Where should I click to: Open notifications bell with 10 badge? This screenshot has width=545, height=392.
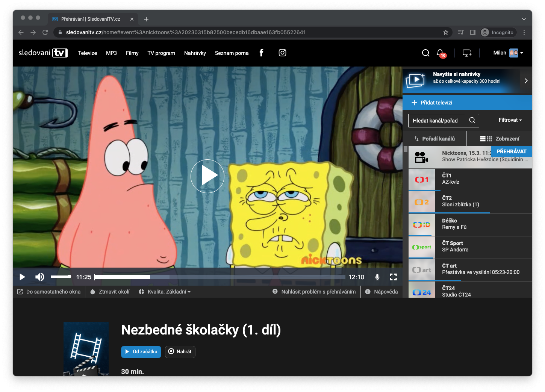coord(441,53)
